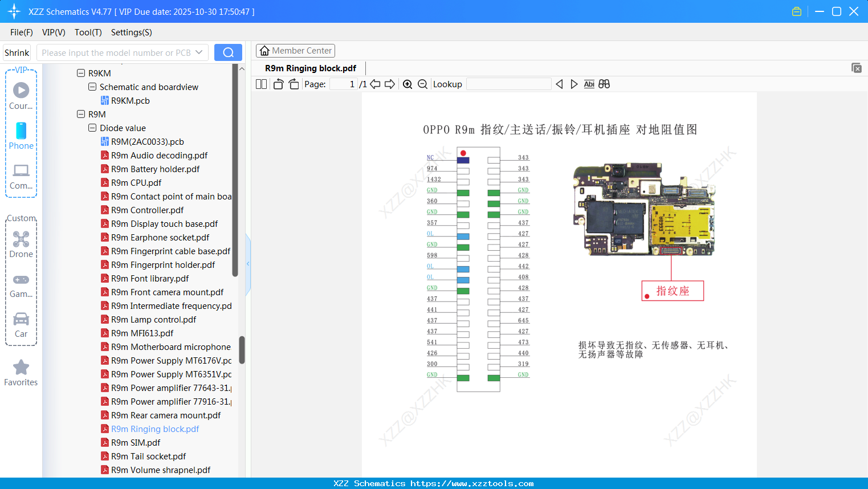Select the Favorites star icon

pyautogui.click(x=21, y=367)
